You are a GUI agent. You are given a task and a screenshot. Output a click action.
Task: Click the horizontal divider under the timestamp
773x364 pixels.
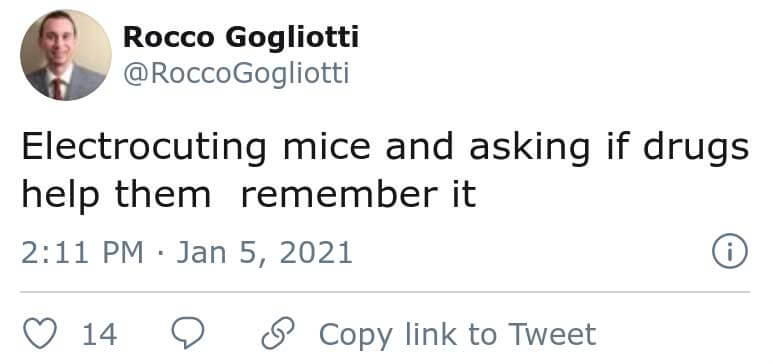click(385, 292)
